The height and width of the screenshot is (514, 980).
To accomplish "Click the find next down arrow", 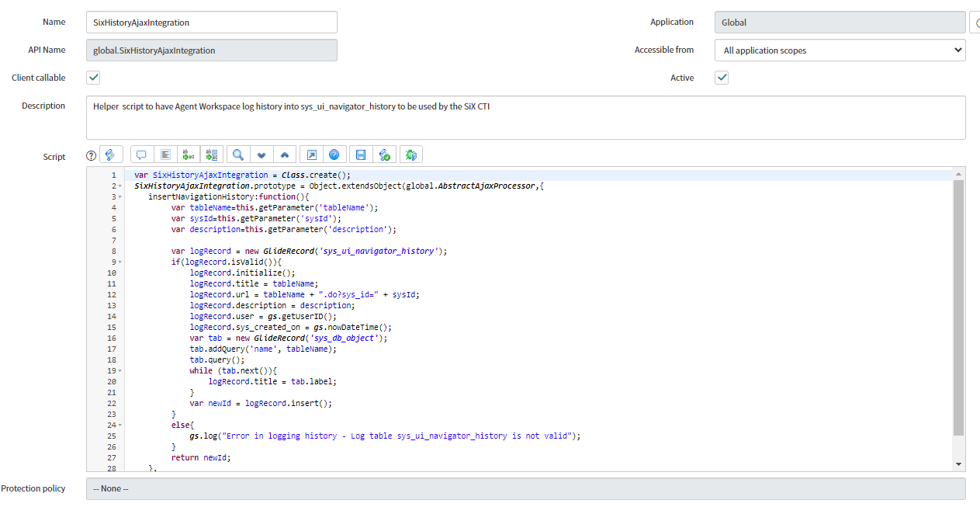I will point(261,155).
